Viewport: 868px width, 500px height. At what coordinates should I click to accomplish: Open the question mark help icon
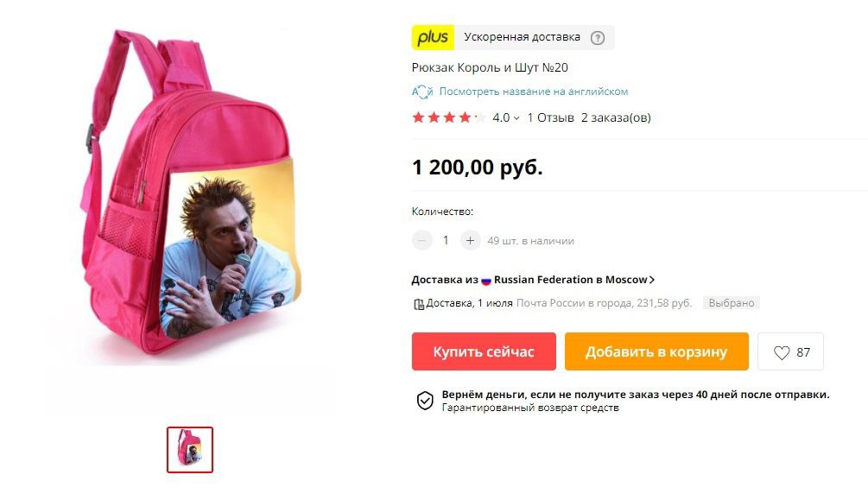tap(598, 38)
